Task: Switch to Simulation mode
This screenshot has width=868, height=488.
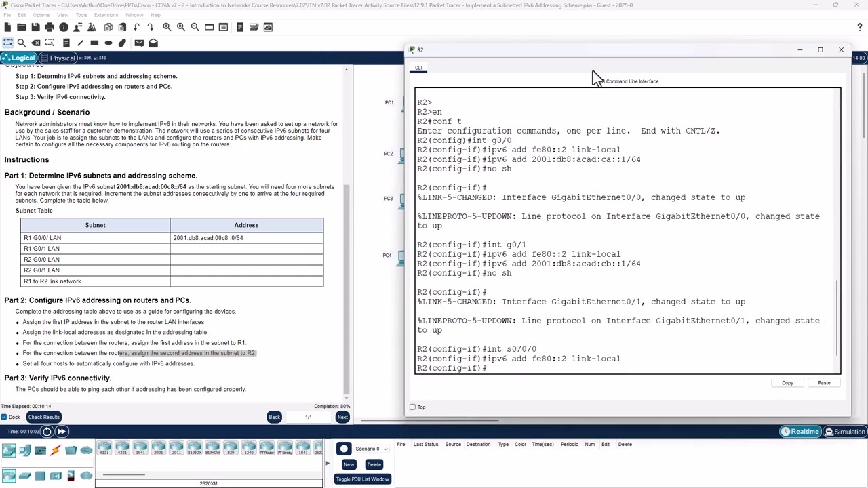Action: 845,432
